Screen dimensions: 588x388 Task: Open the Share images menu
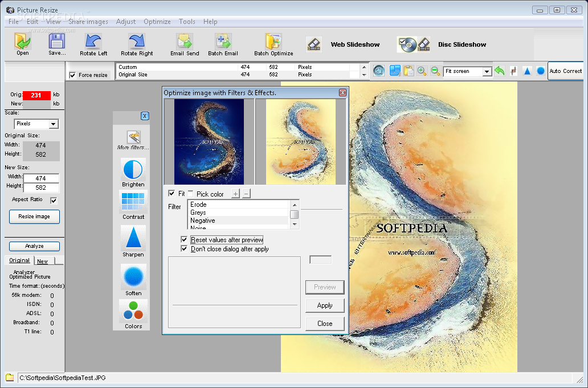88,22
